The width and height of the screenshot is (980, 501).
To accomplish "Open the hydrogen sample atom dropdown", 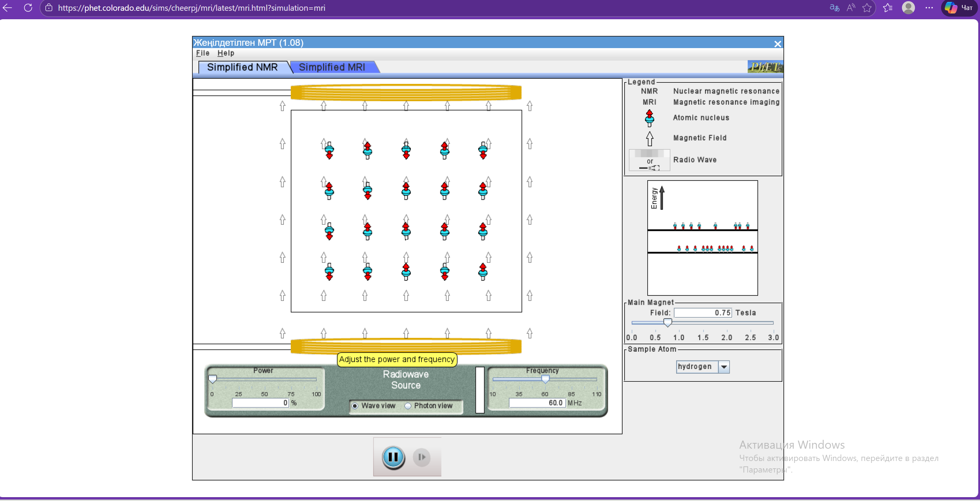I will 723,366.
